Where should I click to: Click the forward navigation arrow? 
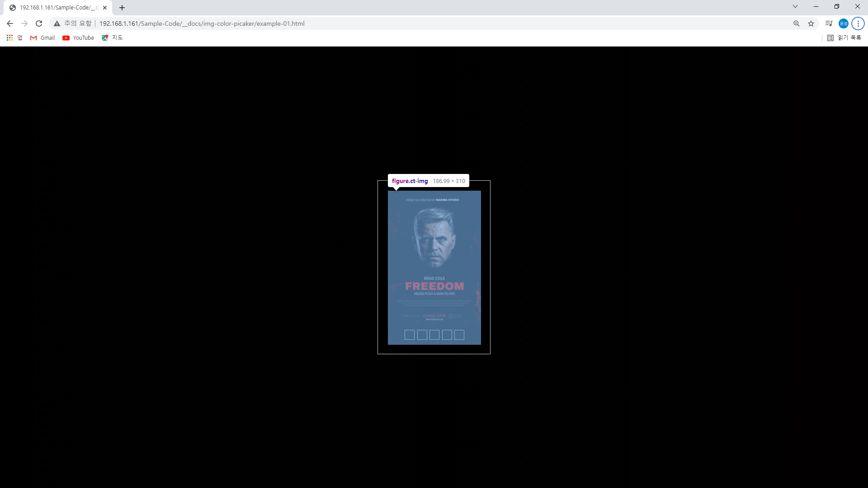click(x=24, y=23)
